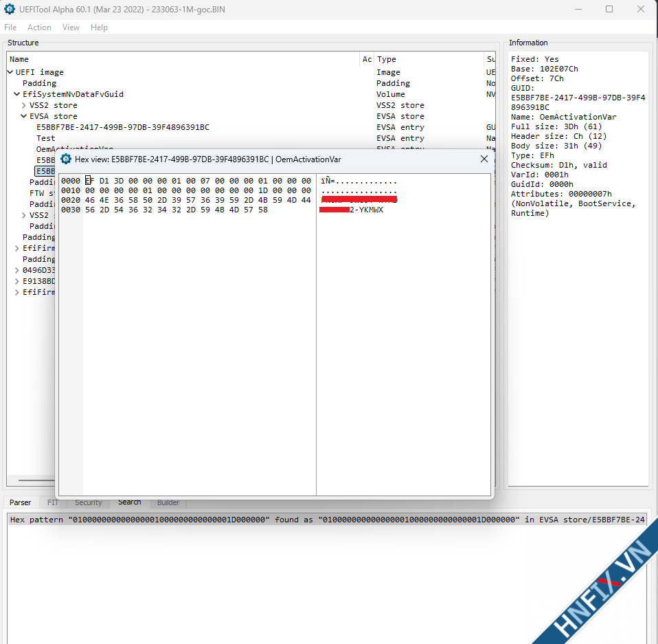Expand the VSS2 store under EfiSystemNvDataFvGuid
Image resolution: width=658 pixels, height=644 pixels.
tap(24, 105)
